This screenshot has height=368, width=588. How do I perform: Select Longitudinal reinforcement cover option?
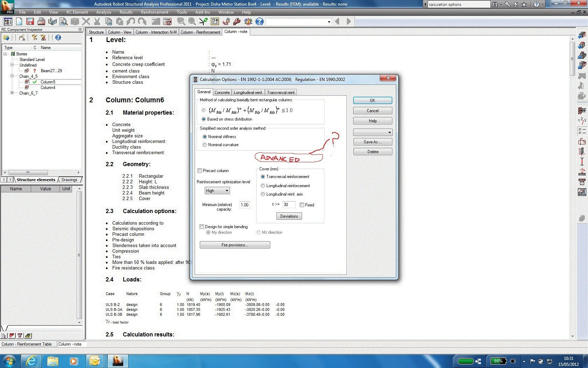point(263,186)
